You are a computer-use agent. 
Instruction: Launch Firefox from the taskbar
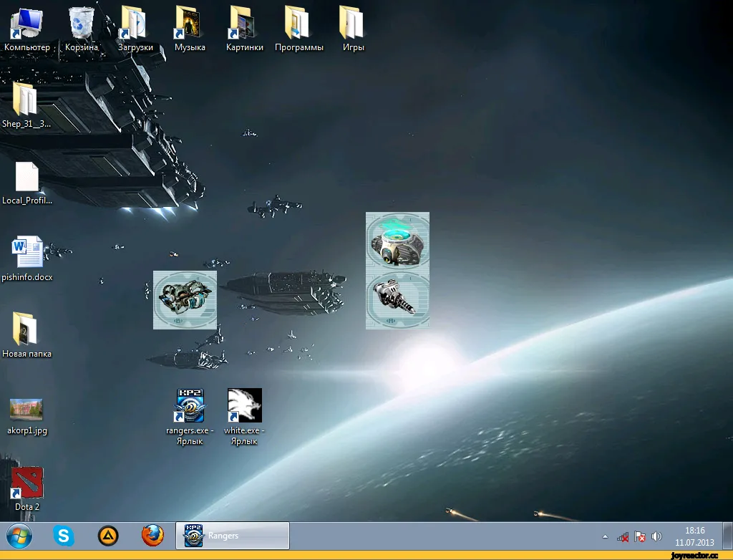tap(153, 536)
